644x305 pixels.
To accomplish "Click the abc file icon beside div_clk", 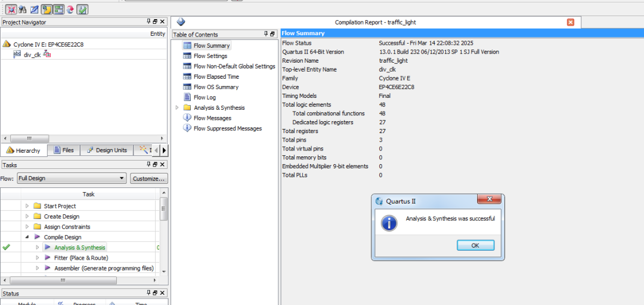I will [x=17, y=54].
